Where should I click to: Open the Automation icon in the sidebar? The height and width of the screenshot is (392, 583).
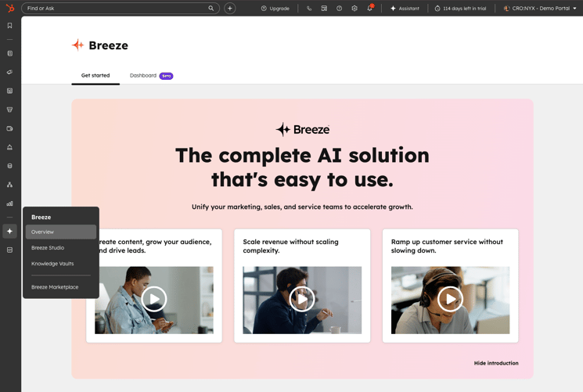click(x=9, y=185)
